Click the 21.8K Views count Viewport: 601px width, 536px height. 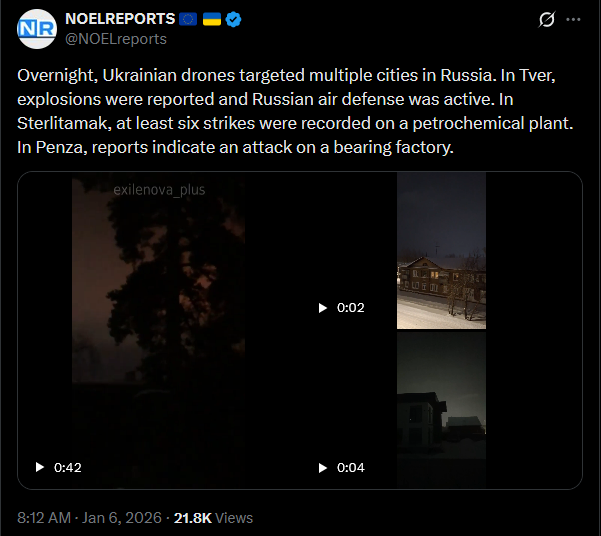[x=213, y=518]
